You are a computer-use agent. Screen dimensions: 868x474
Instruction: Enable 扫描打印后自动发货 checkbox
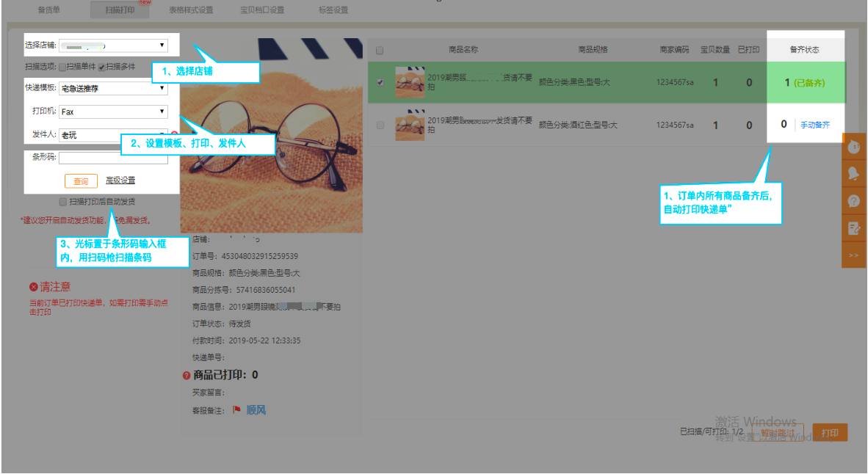tap(63, 202)
